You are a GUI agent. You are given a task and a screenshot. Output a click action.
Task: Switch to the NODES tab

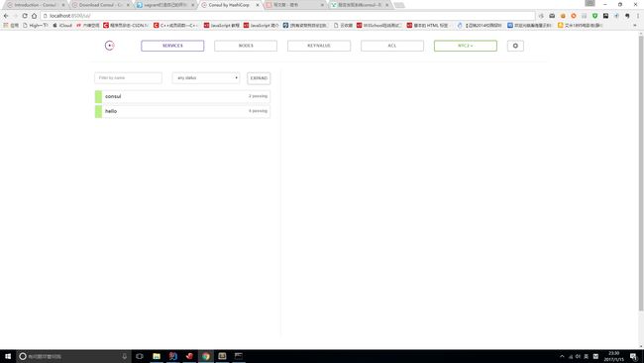(245, 46)
